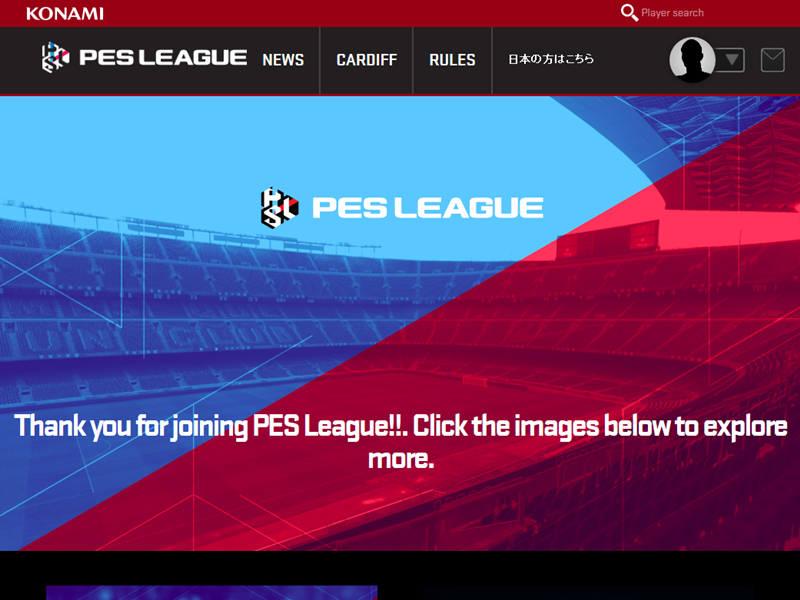Expand the account dropdown arrow
The image size is (800, 600).
tap(731, 60)
